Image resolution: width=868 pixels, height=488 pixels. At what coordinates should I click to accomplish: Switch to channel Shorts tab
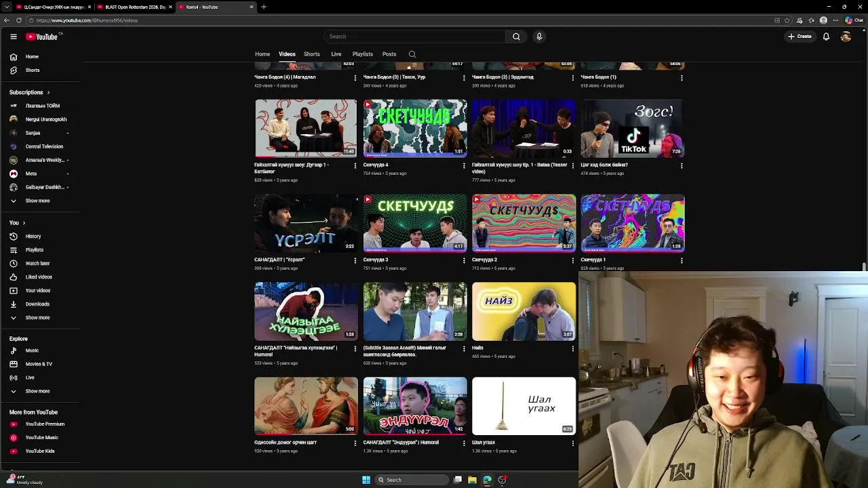tap(312, 54)
